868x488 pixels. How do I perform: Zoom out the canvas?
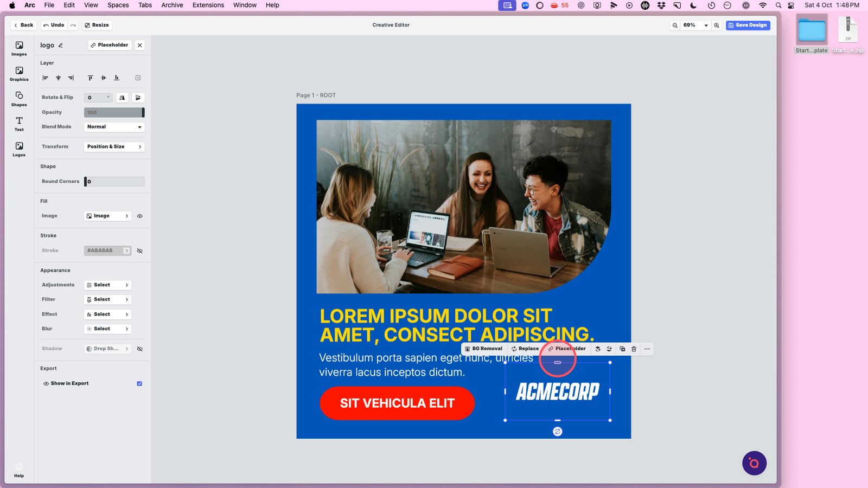[x=675, y=25]
